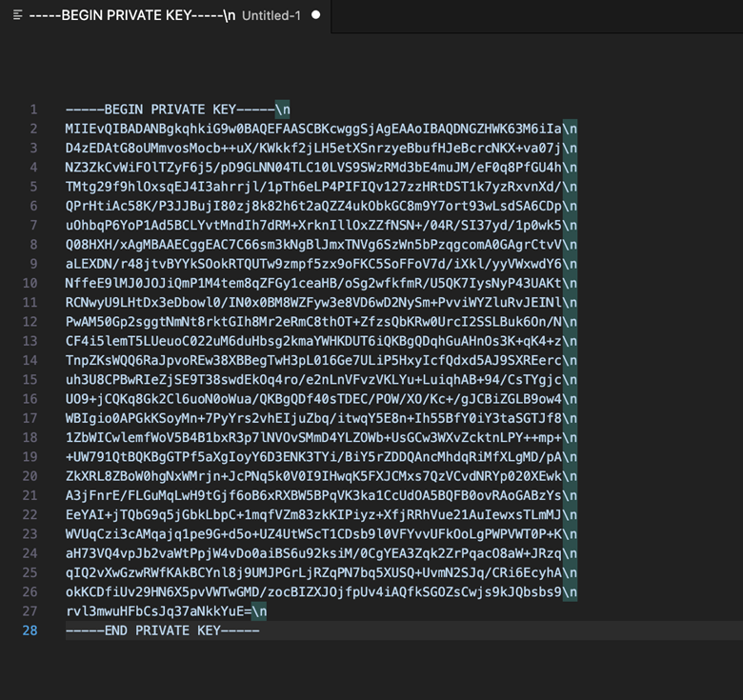Click the line starting with 'QPrHtiAc58K'
Screen dimensions: 743x700
coord(321,206)
